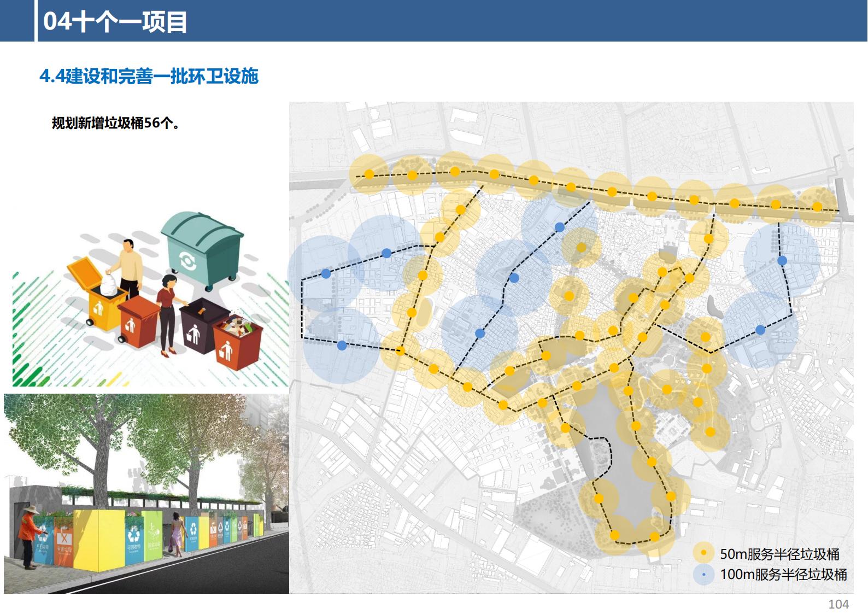The image size is (868, 614).
Task: Click the legend label '50m服务半径垃圾桶'
Action: pos(779,554)
